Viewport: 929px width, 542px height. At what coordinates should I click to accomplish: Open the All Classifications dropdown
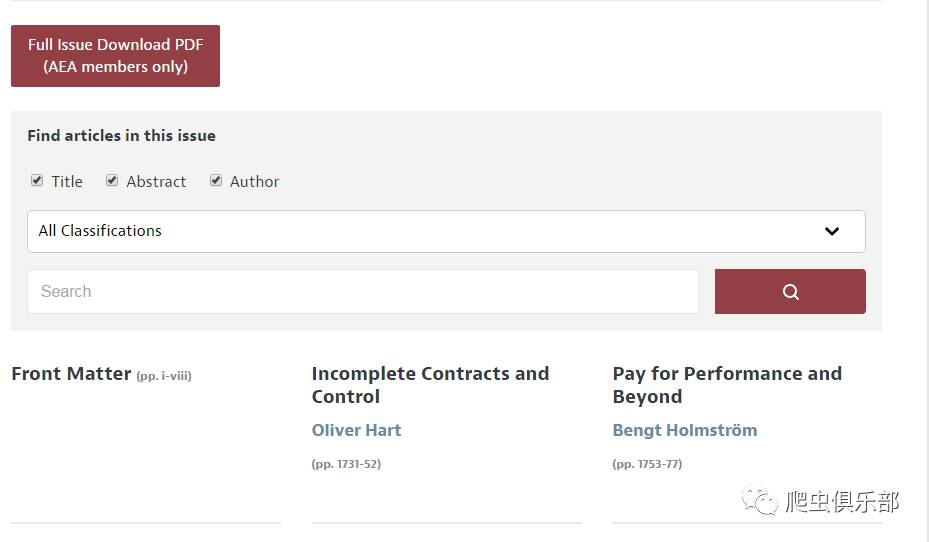point(446,231)
